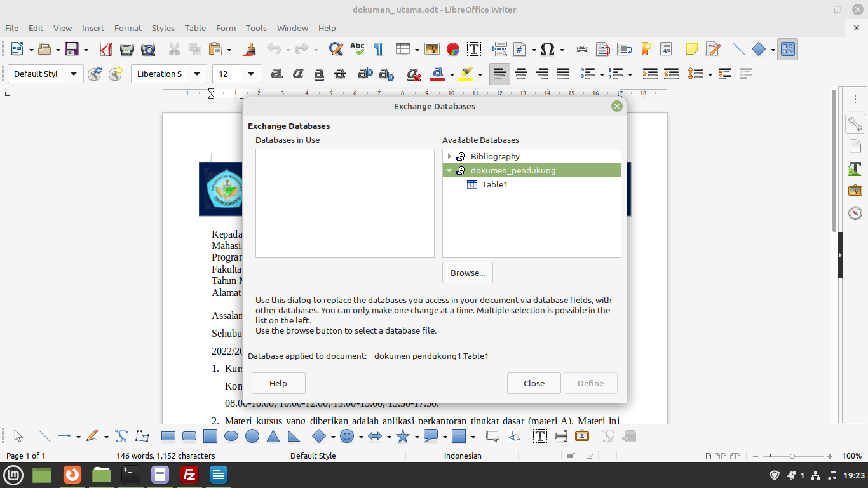Click the Insert Comment note icon
This screenshot has width=868, height=488.
pyautogui.click(x=692, y=49)
